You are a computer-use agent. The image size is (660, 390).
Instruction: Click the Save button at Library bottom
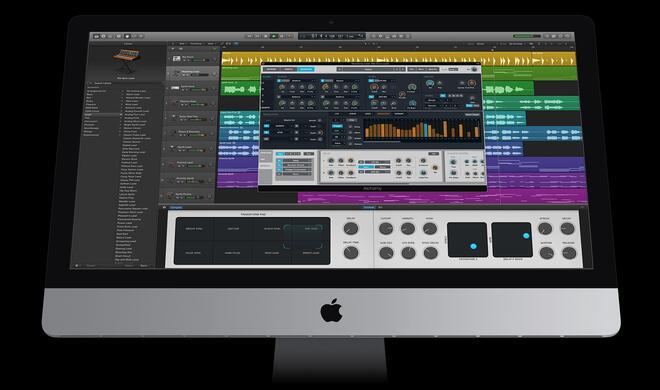tap(144, 265)
